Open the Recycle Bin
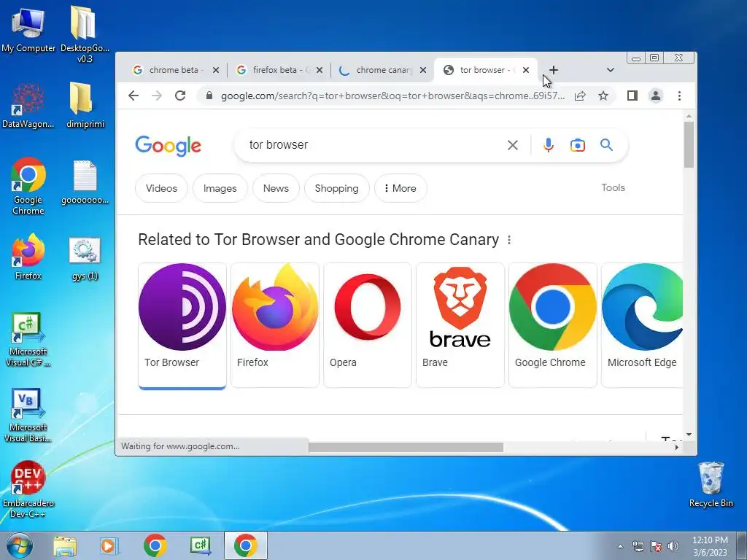The height and width of the screenshot is (560, 747). tap(711, 484)
